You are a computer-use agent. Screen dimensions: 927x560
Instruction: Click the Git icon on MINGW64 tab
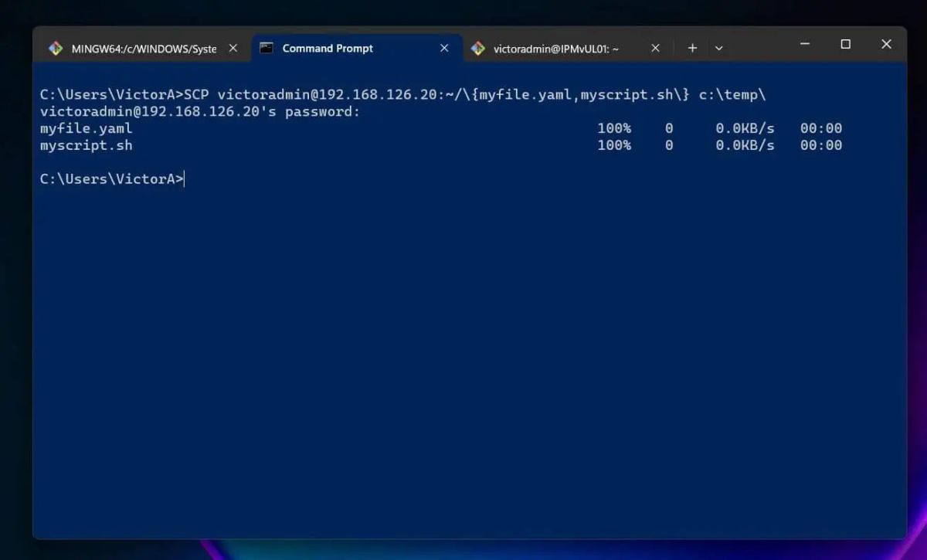point(56,48)
